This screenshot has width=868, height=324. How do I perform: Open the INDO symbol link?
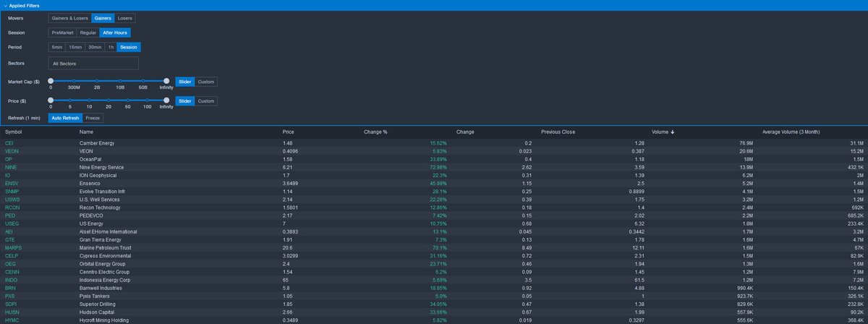(12, 280)
